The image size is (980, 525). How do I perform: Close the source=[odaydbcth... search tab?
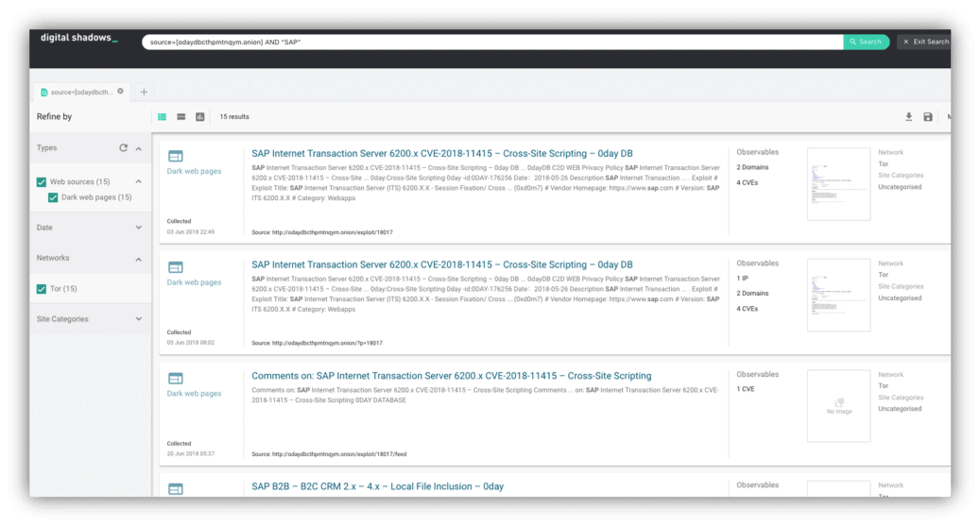coord(121,92)
